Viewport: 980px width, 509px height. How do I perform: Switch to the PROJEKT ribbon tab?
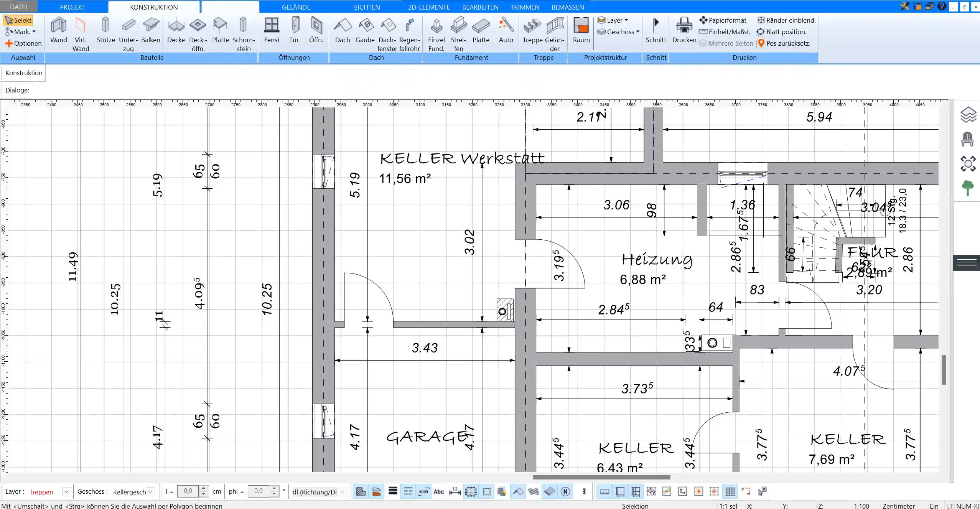pos(72,7)
